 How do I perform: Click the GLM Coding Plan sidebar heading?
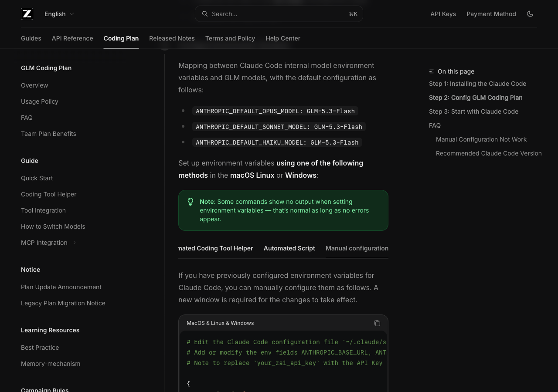[x=46, y=68]
